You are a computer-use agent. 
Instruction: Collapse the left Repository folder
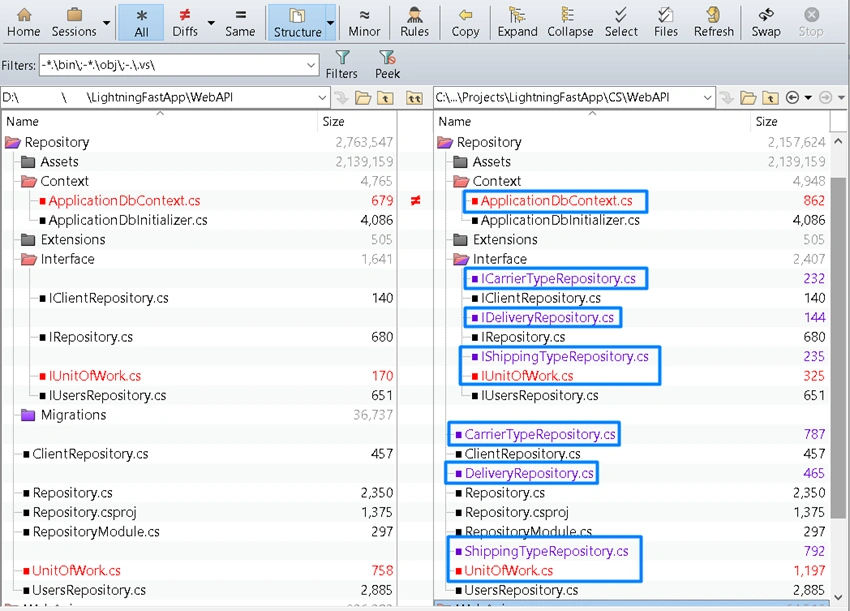[x=13, y=143]
